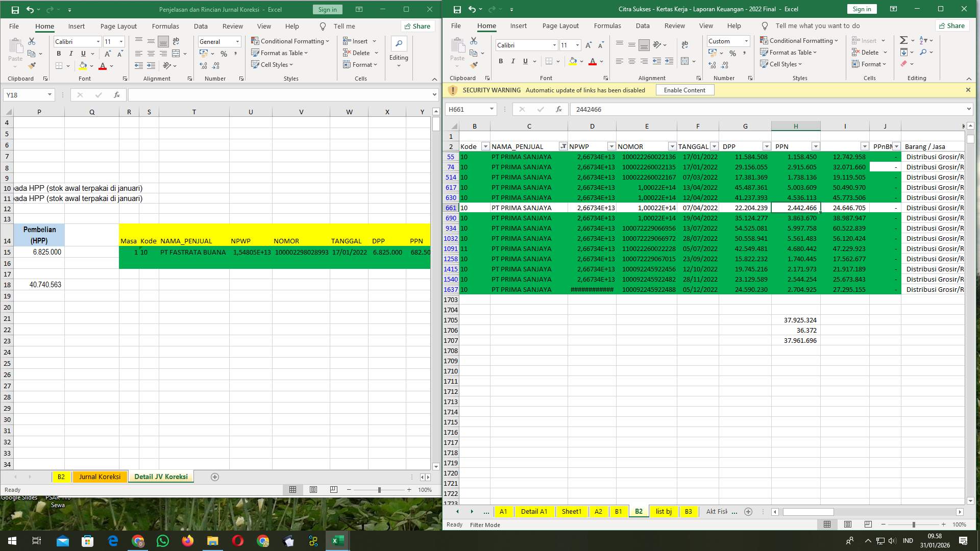The width and height of the screenshot is (980, 551).
Task: Open the filter dropdown on the PPN column
Action: (x=815, y=146)
